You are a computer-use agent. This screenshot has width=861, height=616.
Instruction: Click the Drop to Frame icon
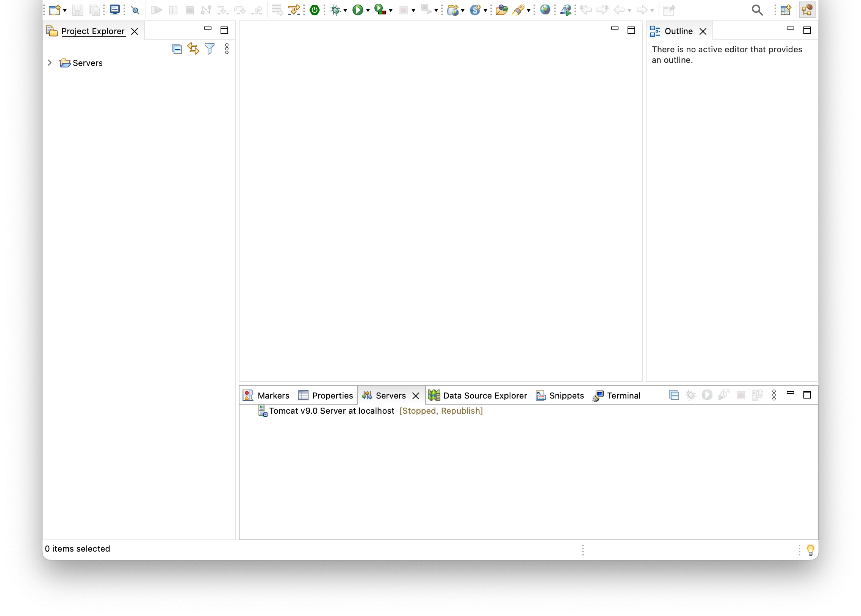(x=277, y=10)
